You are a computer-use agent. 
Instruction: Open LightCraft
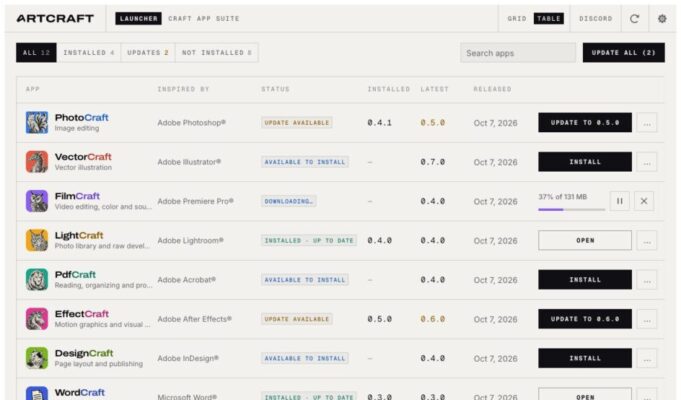[585, 240]
